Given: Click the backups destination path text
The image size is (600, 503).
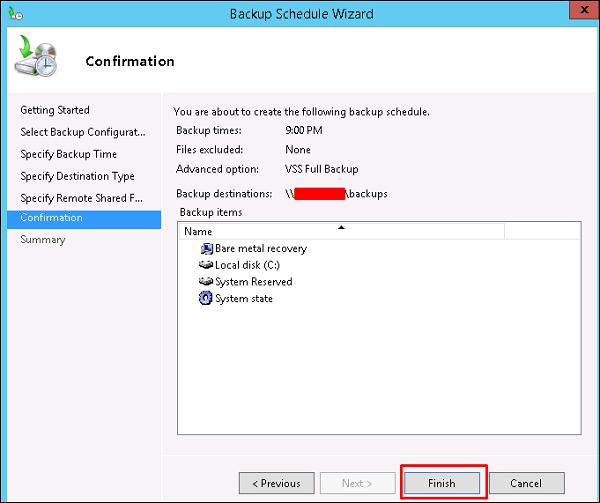Looking at the screenshot, I should (336, 194).
